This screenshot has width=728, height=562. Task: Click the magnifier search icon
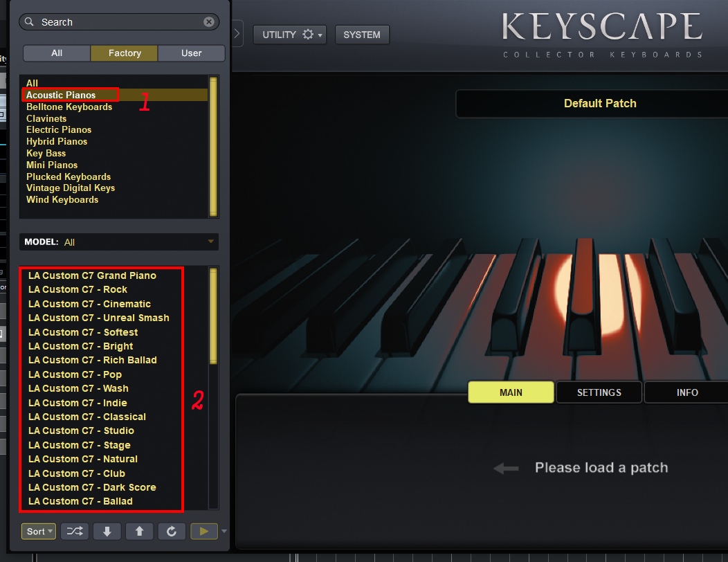click(x=29, y=22)
